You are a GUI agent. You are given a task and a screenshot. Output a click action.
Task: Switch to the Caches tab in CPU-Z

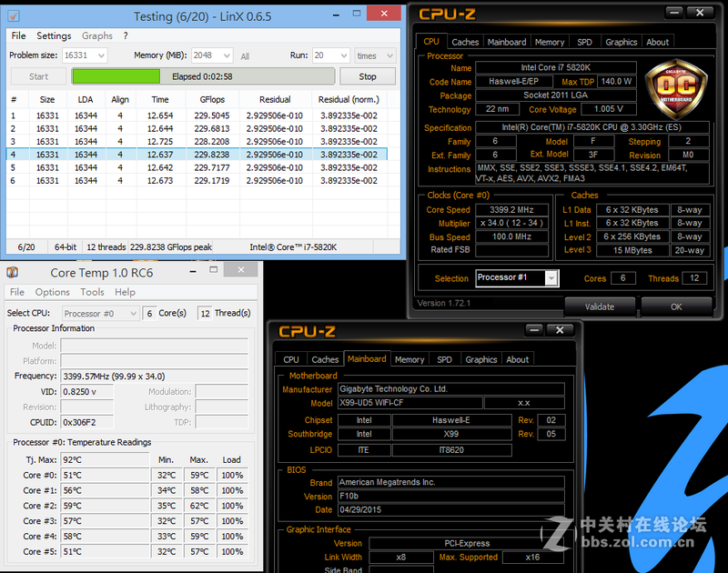464,41
